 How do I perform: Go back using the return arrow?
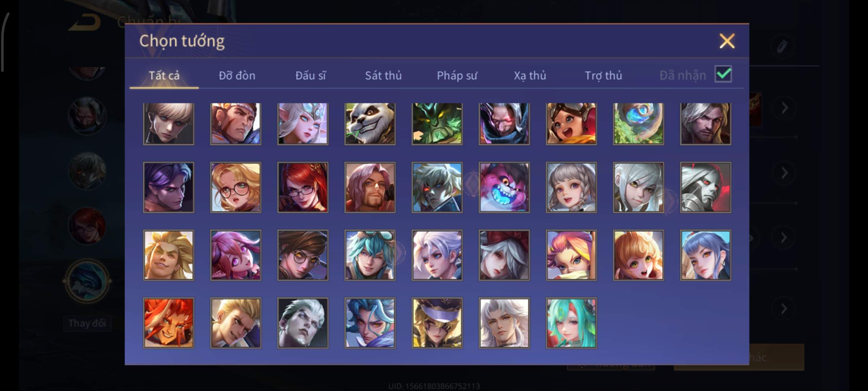[x=85, y=22]
